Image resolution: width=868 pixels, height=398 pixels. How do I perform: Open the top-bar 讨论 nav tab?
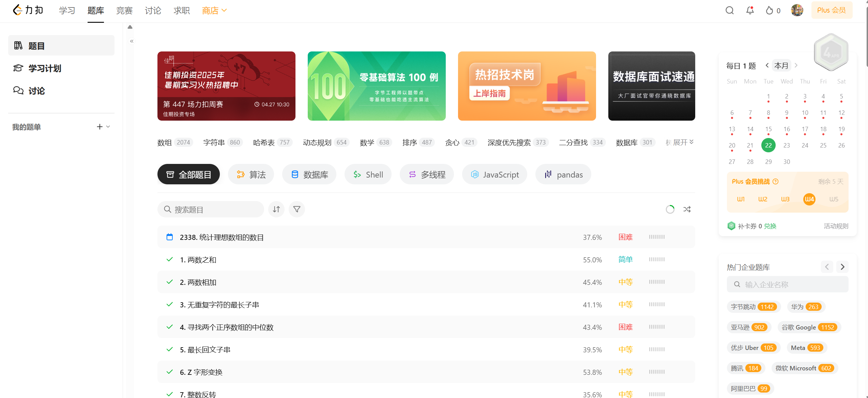[153, 11]
